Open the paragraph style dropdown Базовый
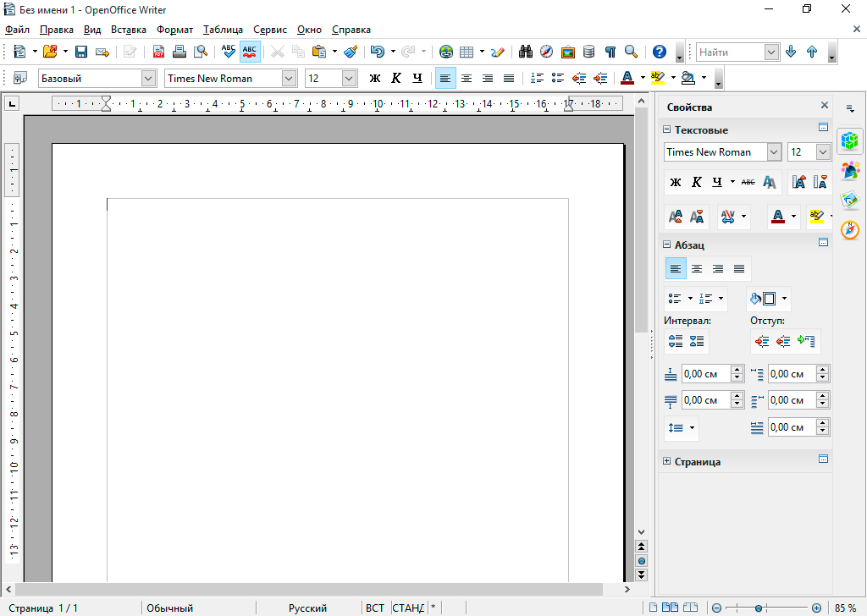Screen dimensions: 867x616 click(149, 79)
